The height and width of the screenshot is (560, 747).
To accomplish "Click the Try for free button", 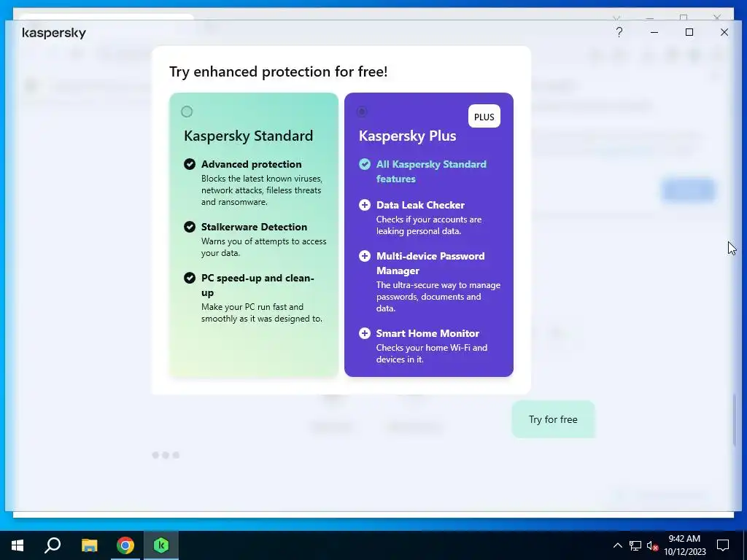I will [553, 419].
